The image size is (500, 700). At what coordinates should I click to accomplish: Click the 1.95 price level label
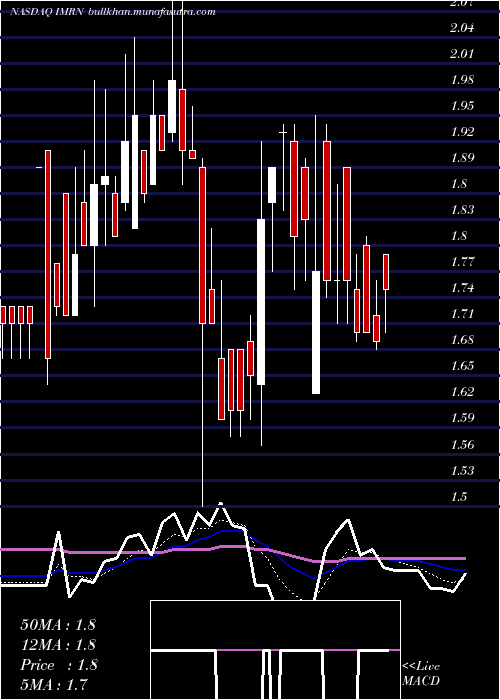(462, 106)
